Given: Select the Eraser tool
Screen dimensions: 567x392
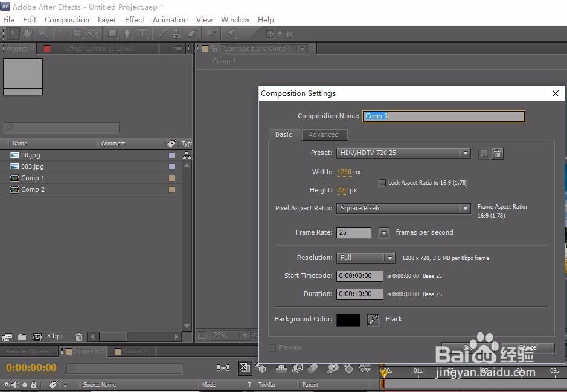Looking at the screenshot, I should click(x=191, y=34).
